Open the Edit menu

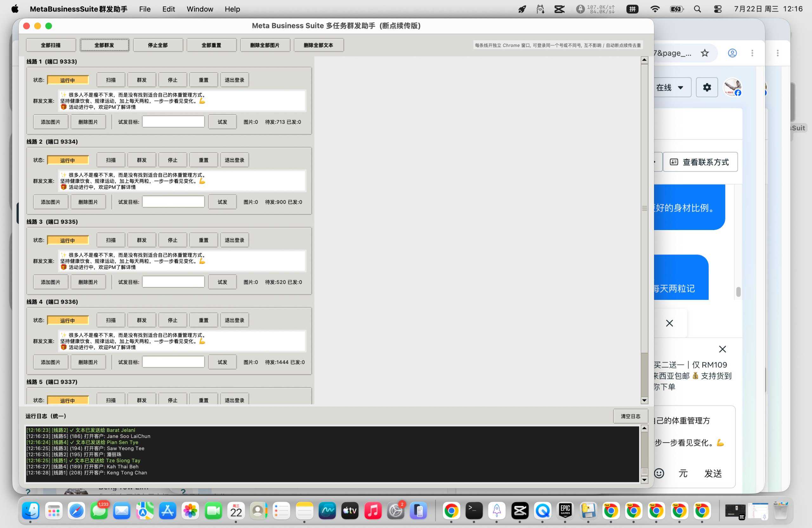[168, 9]
